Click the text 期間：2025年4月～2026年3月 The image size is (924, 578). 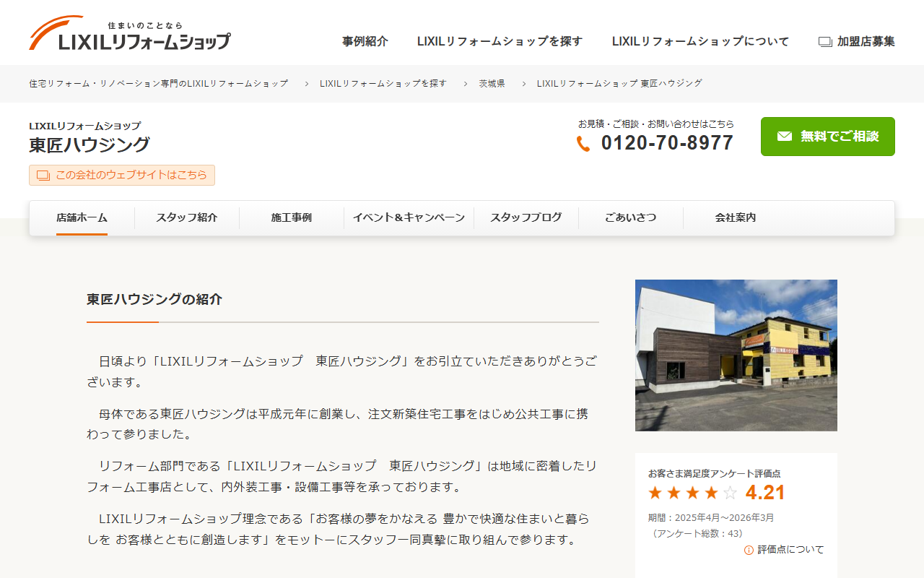[x=711, y=518]
